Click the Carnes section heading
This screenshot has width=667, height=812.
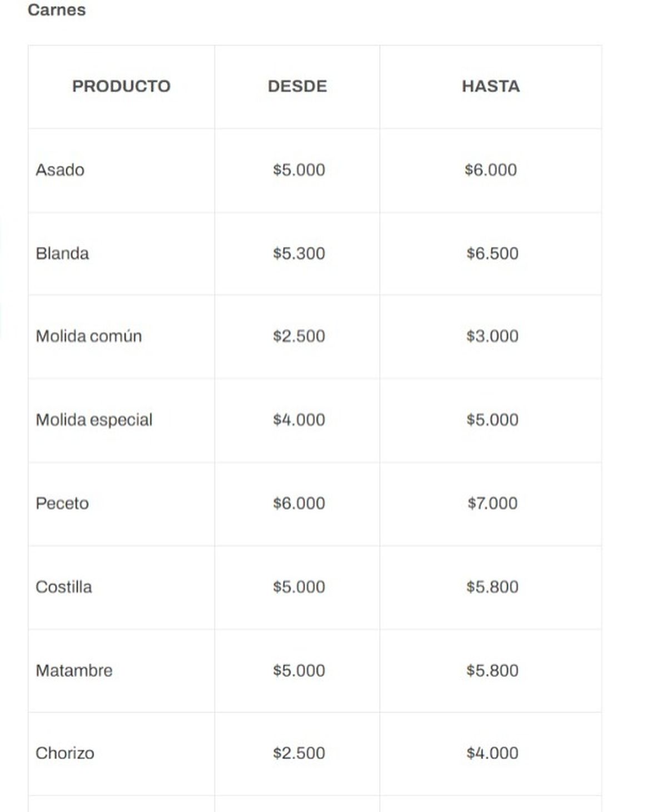click(57, 10)
